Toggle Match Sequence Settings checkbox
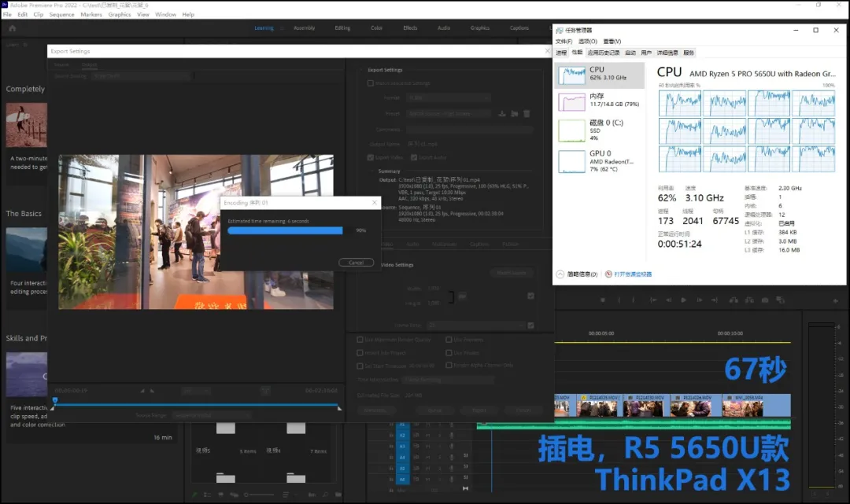 click(x=370, y=83)
